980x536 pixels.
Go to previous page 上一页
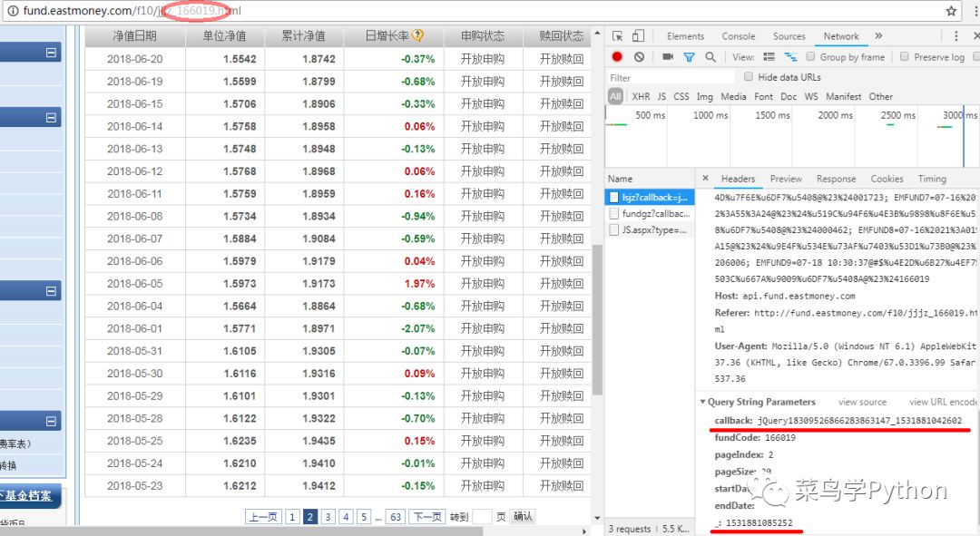click(262, 517)
